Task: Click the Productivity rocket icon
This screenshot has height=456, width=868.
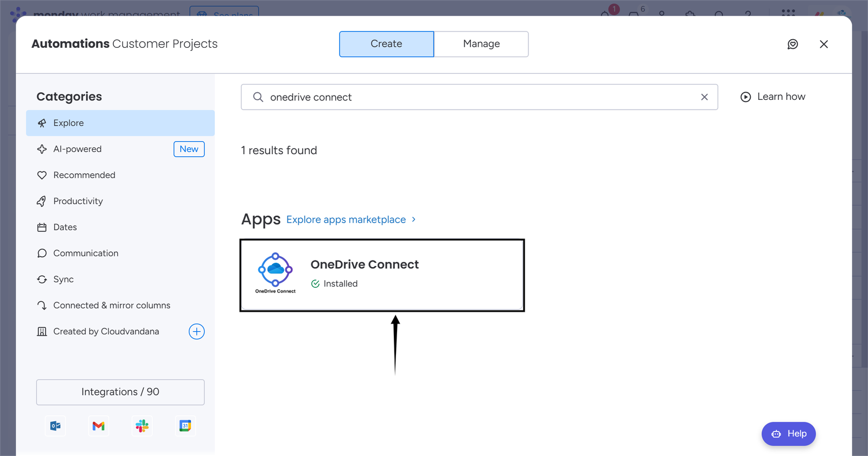Action: pos(42,201)
